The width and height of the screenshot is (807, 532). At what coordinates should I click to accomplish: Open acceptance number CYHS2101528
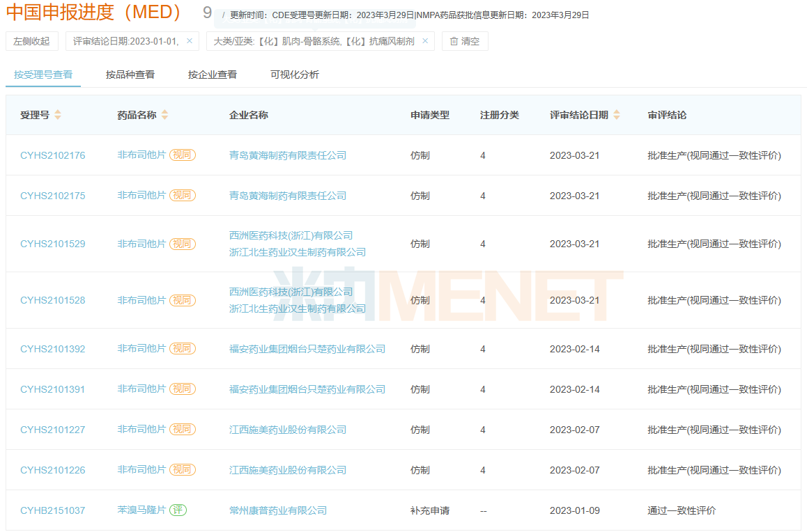click(52, 300)
